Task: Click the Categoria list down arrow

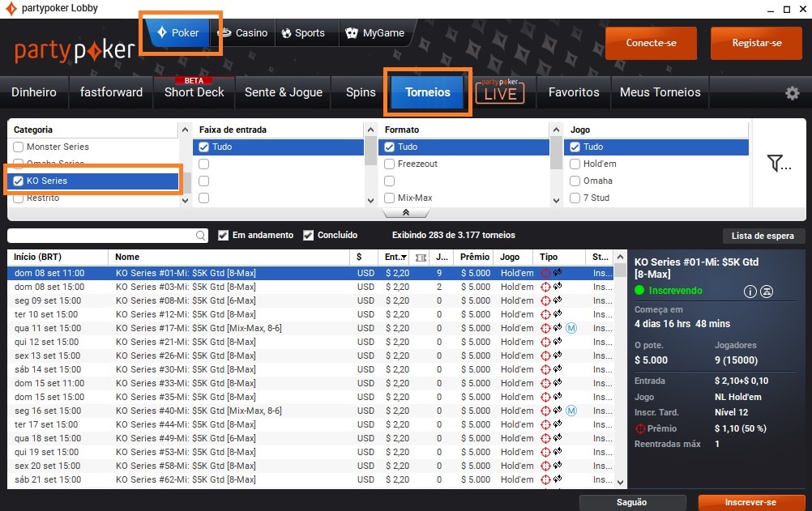Action: click(185, 200)
